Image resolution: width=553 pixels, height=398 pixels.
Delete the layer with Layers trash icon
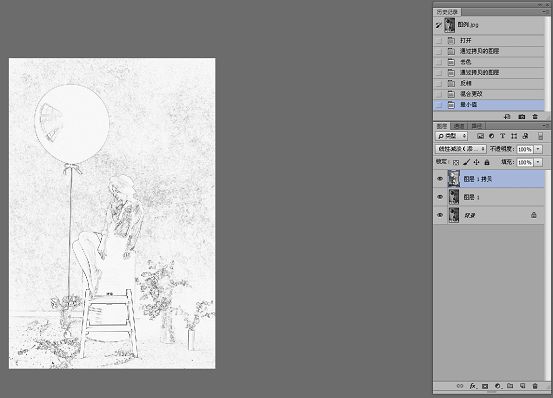pyautogui.click(x=535, y=386)
